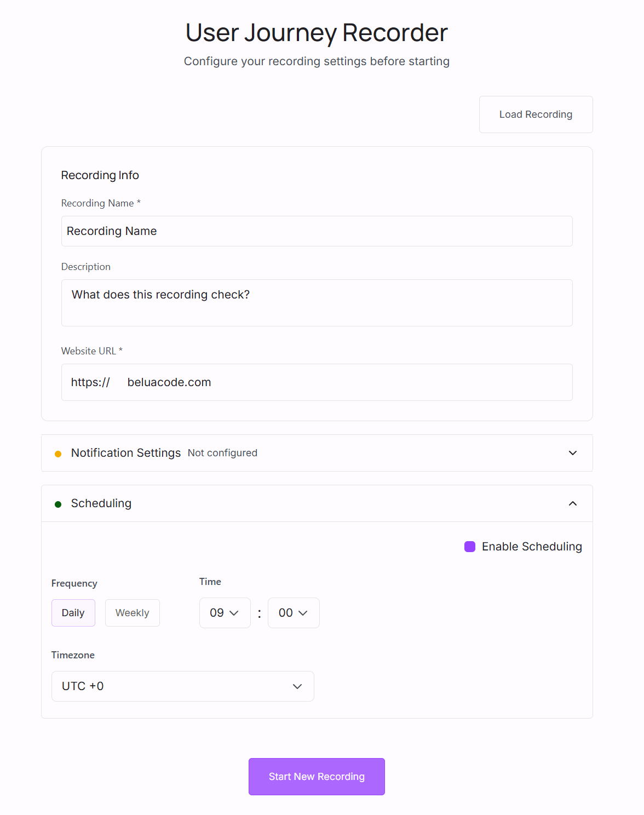Start a new recording
The width and height of the screenshot is (644, 815).
tap(317, 776)
